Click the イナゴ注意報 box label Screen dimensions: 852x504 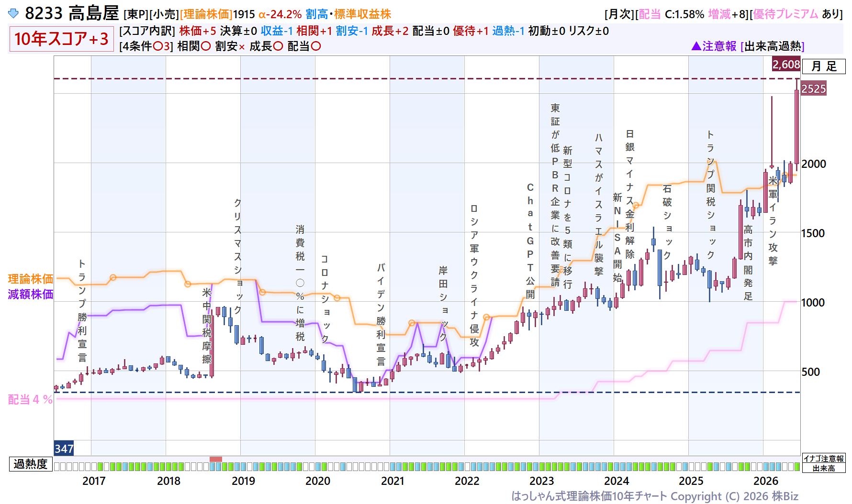824,459
